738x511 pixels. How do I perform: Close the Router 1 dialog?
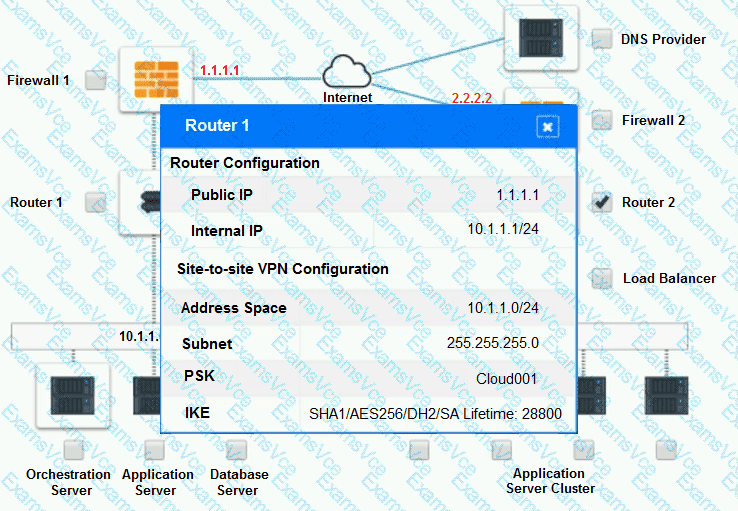coord(547,126)
